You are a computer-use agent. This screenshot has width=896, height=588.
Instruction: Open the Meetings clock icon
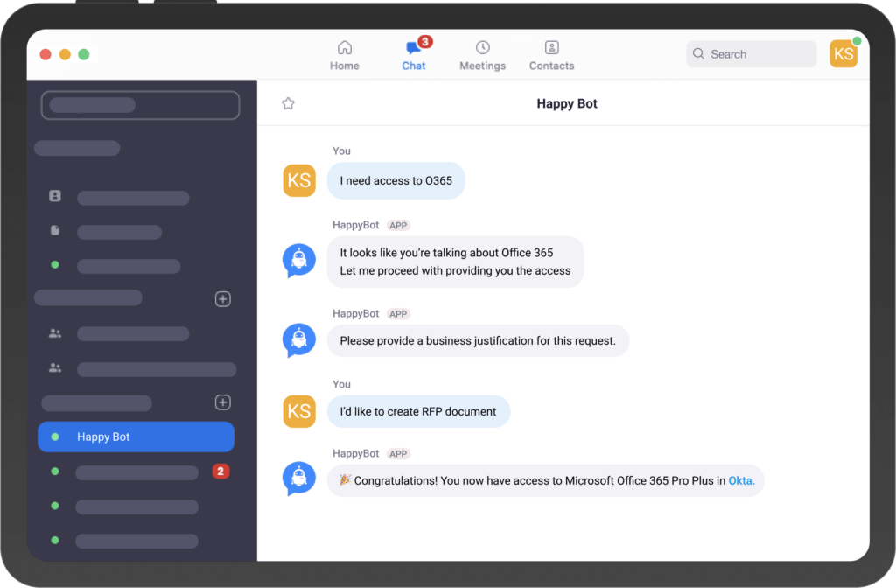coord(482,48)
